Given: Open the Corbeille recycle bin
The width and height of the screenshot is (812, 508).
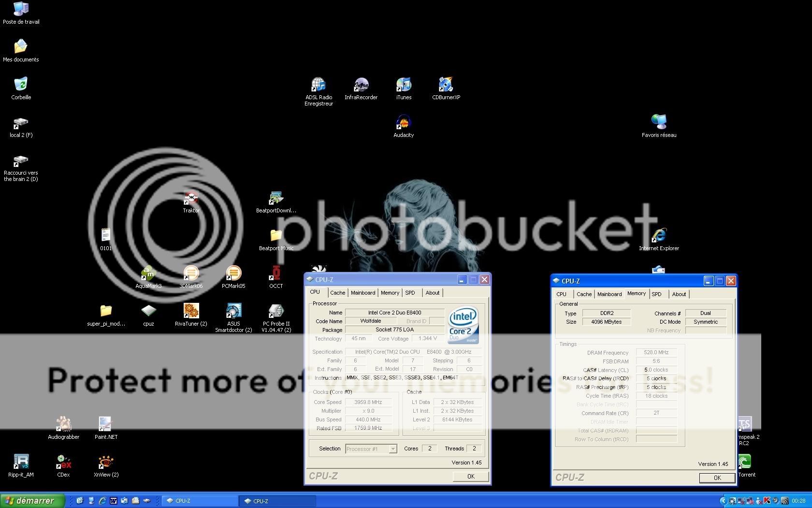Looking at the screenshot, I should pyautogui.click(x=21, y=88).
